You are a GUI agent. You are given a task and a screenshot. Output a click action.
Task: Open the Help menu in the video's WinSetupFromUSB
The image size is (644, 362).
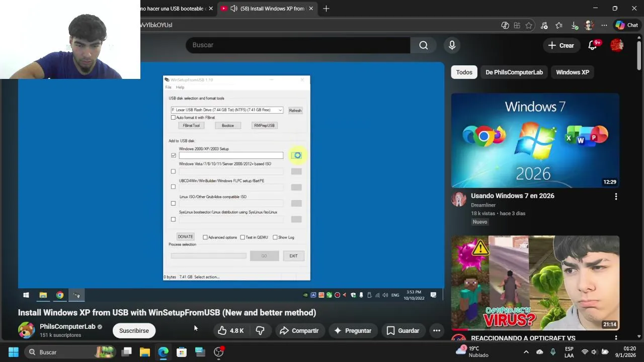tap(180, 87)
